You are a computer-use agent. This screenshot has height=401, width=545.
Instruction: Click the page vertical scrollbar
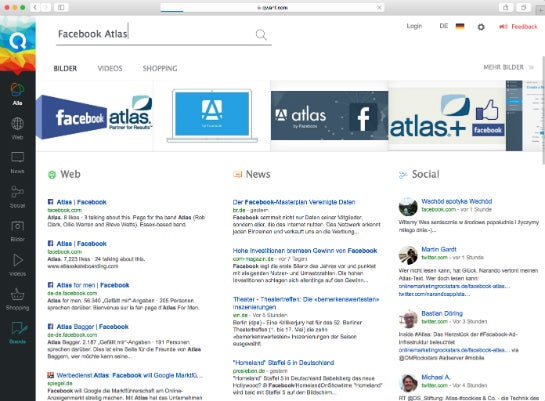[543, 109]
